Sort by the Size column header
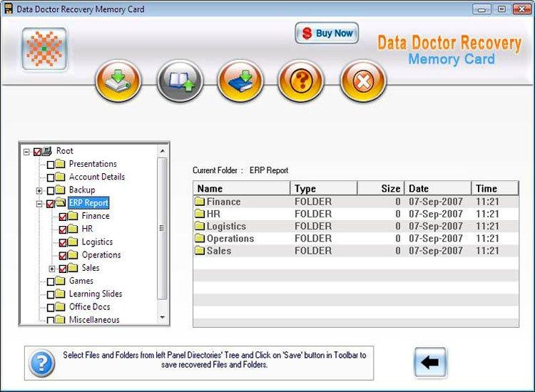 pyautogui.click(x=381, y=188)
